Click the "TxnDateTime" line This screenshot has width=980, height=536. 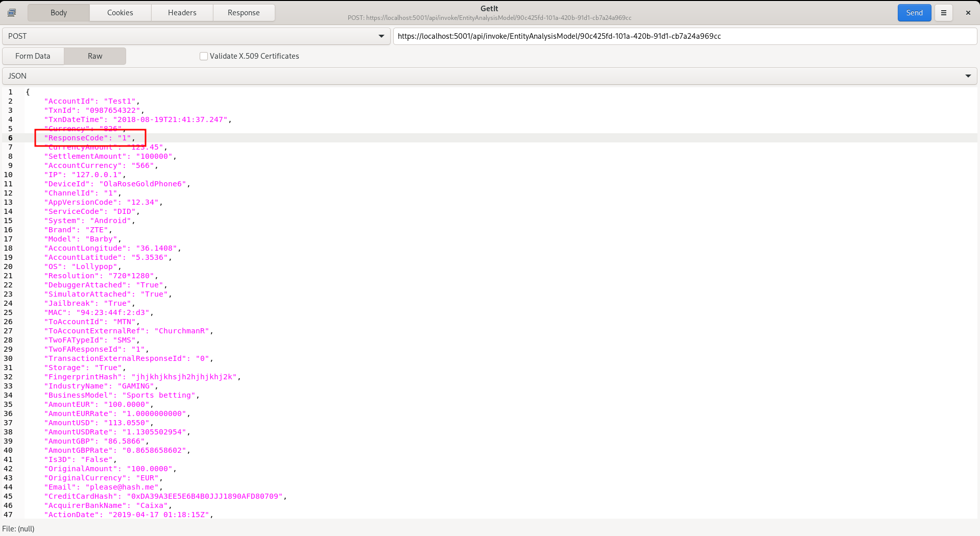click(138, 119)
